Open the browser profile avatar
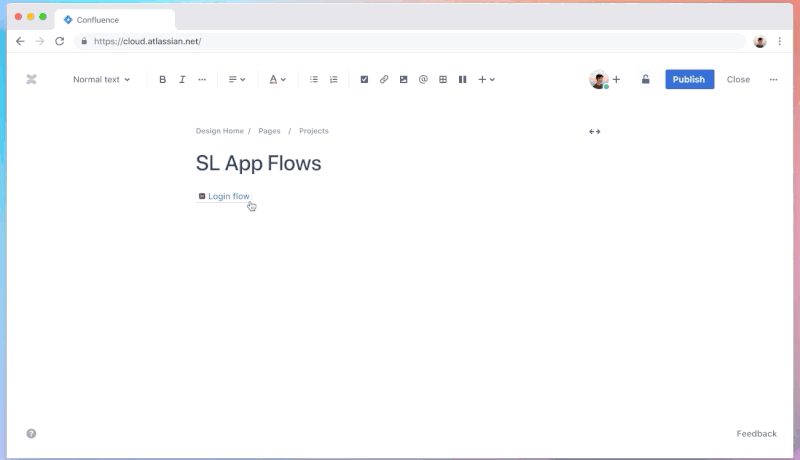 (760, 42)
